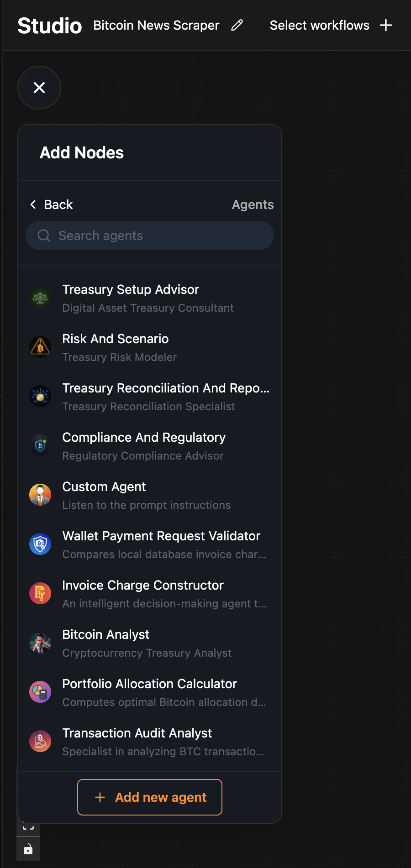411x868 pixels.
Task: Close the Add Nodes panel
Action: pos(39,88)
